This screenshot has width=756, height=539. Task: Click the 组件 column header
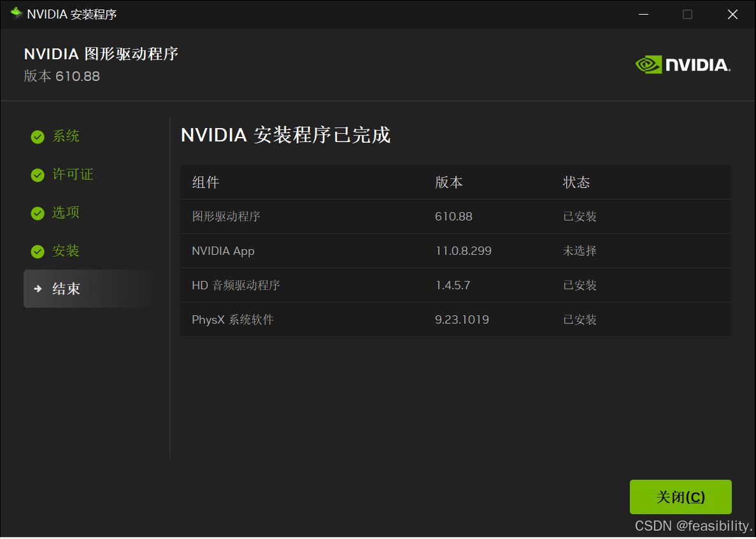(205, 182)
